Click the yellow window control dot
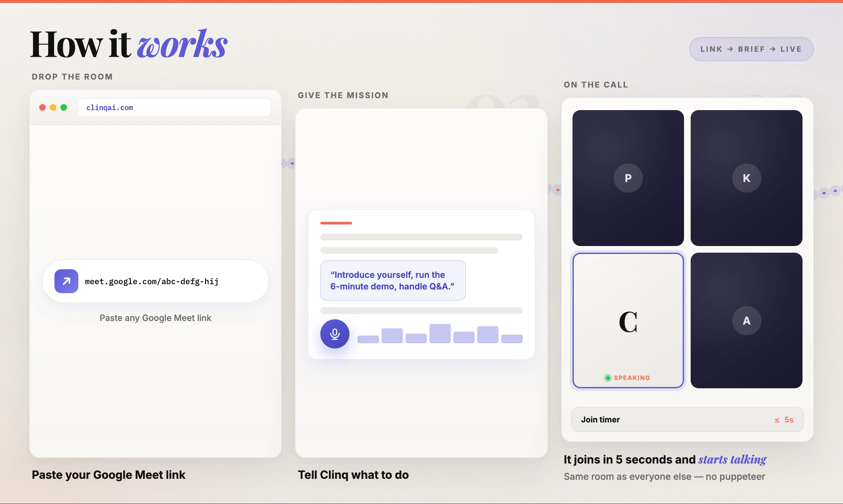Image resolution: width=843 pixels, height=504 pixels. point(53,108)
